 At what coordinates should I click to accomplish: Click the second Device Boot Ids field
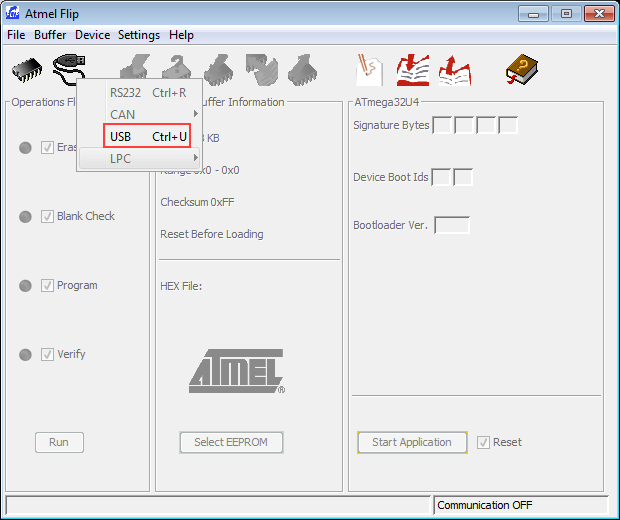click(x=463, y=177)
